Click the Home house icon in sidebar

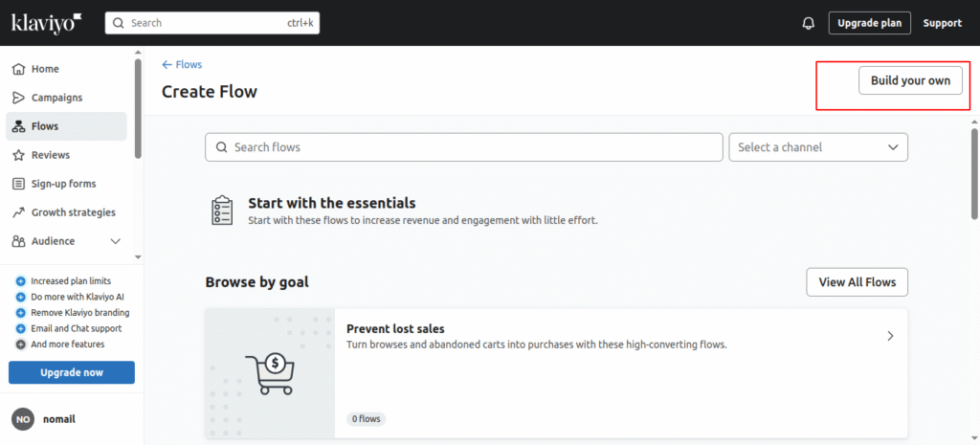click(19, 69)
